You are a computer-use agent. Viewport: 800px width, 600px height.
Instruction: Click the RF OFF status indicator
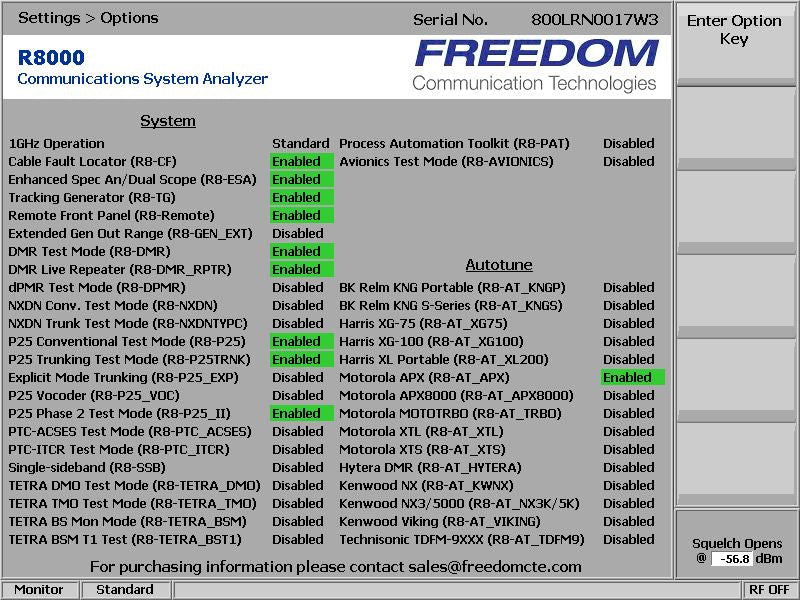coord(769,590)
